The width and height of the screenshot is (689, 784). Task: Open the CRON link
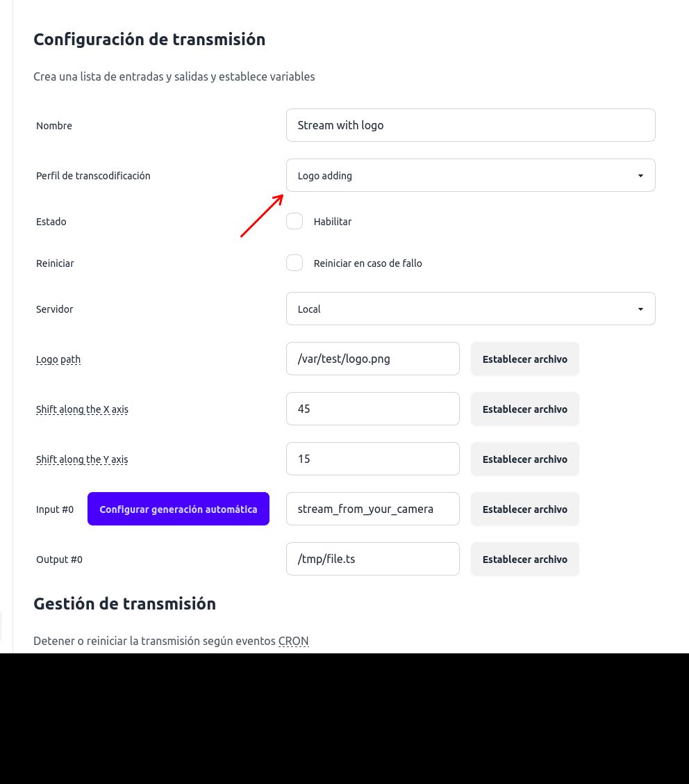pyautogui.click(x=293, y=640)
